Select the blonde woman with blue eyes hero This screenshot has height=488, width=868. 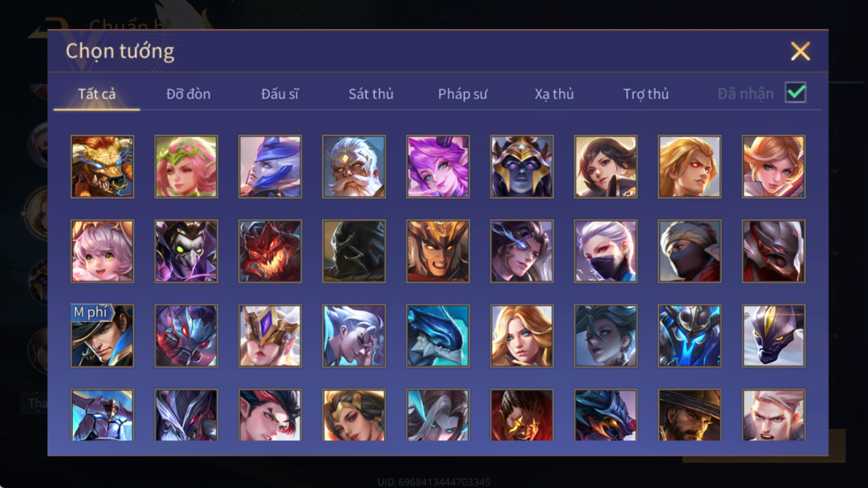click(522, 336)
